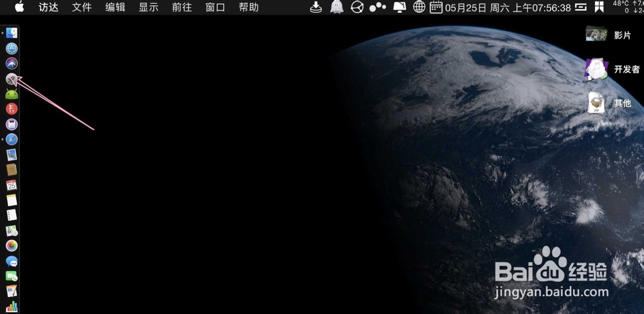Open Calendar showing 25 in Dock
This screenshot has height=314, width=644.
[12, 185]
